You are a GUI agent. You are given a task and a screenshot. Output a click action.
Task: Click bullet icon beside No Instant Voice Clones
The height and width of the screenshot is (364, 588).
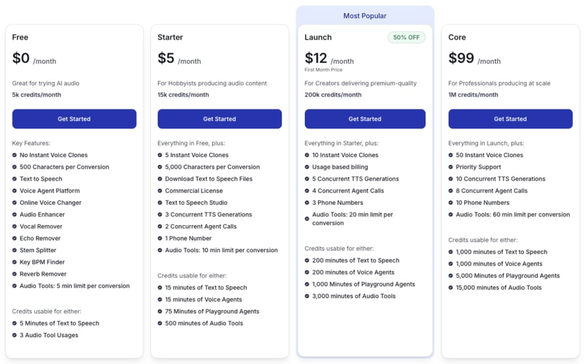click(14, 155)
